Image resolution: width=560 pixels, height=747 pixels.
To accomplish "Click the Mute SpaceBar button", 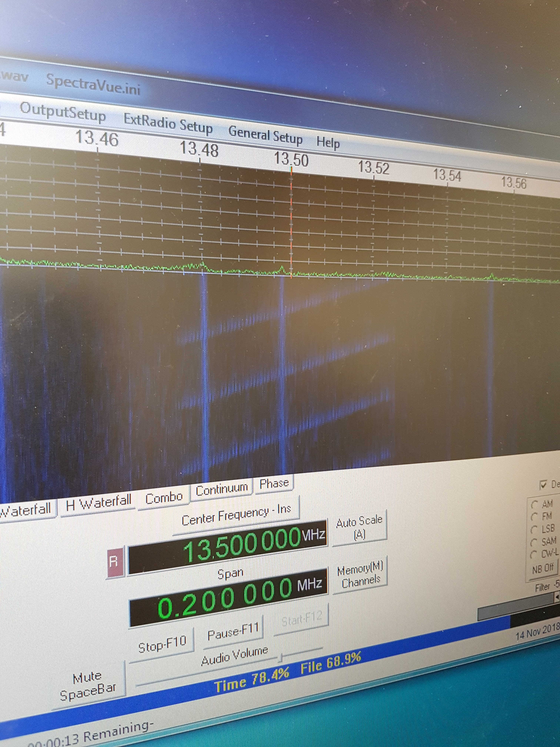I will click(x=88, y=685).
